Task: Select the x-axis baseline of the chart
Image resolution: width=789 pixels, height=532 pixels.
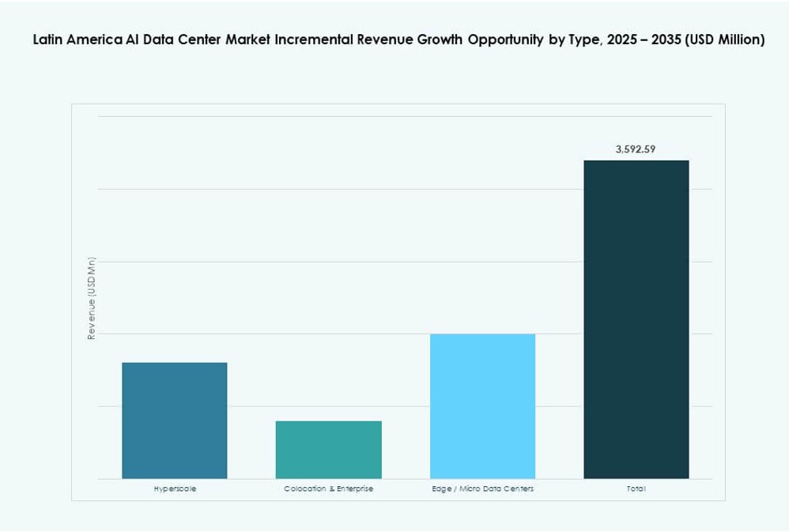Action: (395, 478)
